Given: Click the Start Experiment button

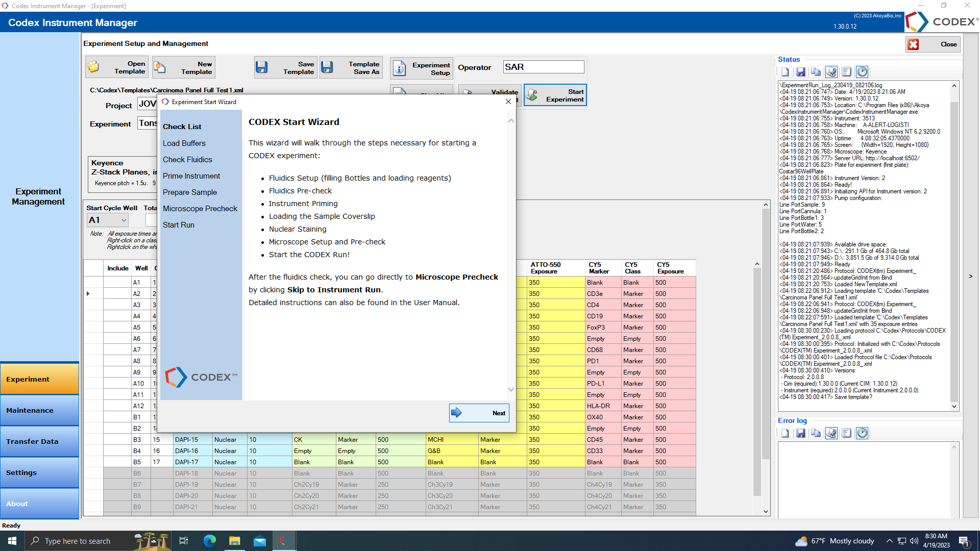Looking at the screenshot, I should [x=555, y=95].
